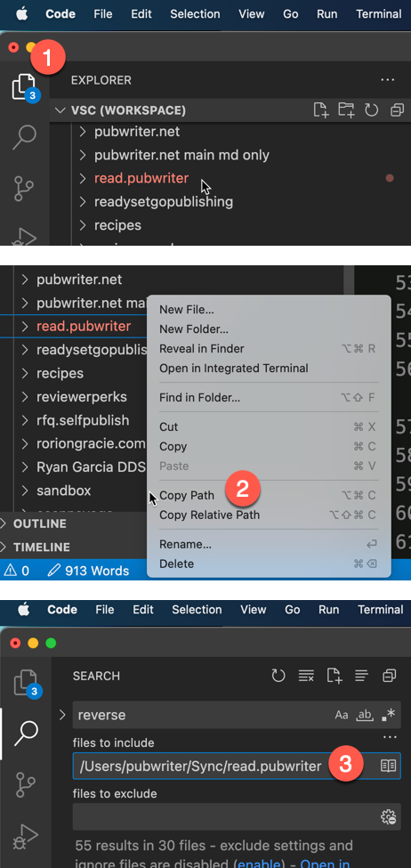The height and width of the screenshot is (868, 411).
Task: Expand the OUTLINE section
Action: tap(35, 523)
